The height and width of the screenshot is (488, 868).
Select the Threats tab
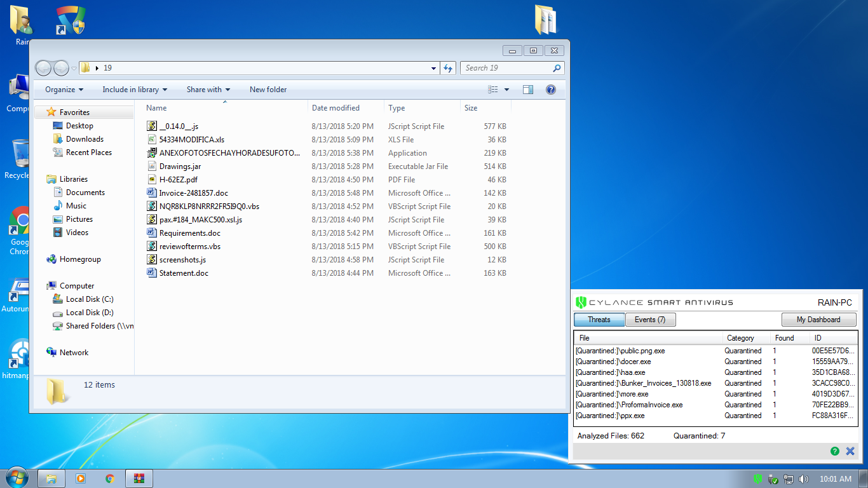[599, 320]
